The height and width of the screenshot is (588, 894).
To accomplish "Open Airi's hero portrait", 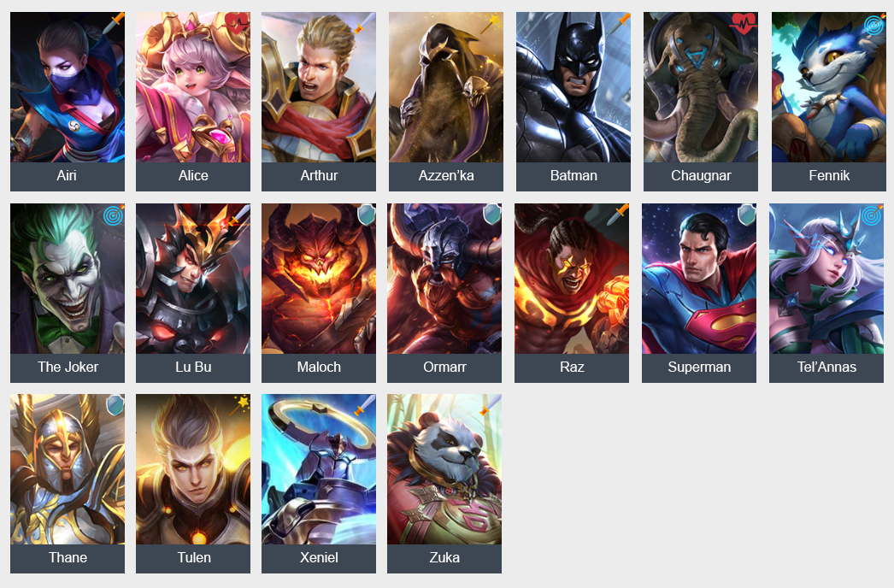I will coord(68,87).
